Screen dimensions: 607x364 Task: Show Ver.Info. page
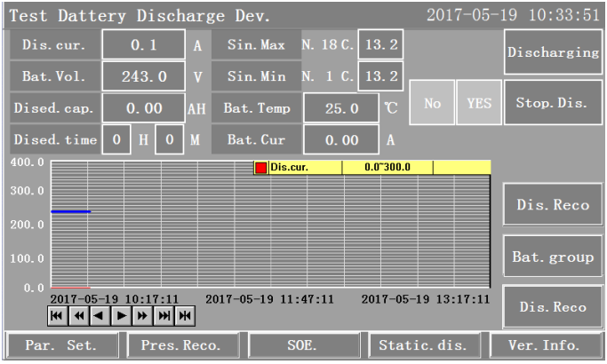tap(543, 344)
